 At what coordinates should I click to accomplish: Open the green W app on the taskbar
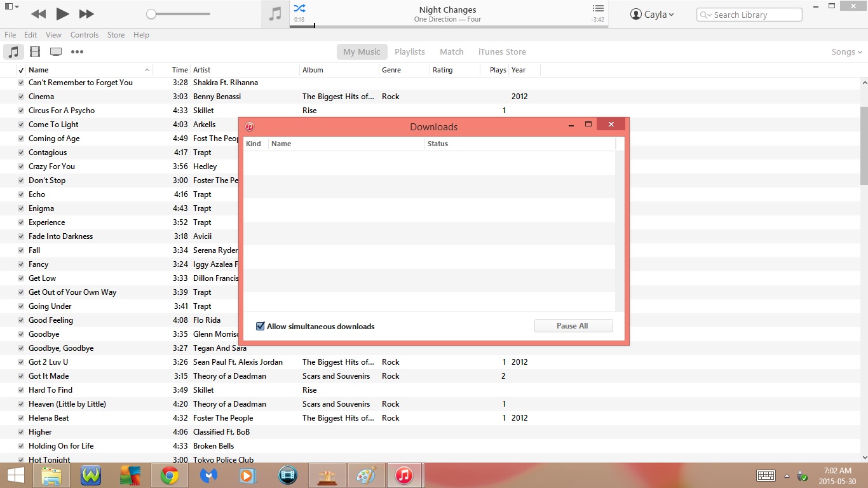(91, 475)
